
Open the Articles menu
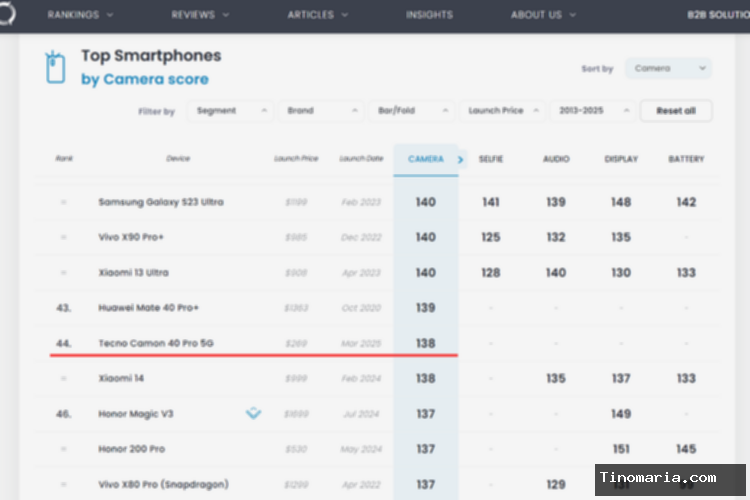[318, 15]
